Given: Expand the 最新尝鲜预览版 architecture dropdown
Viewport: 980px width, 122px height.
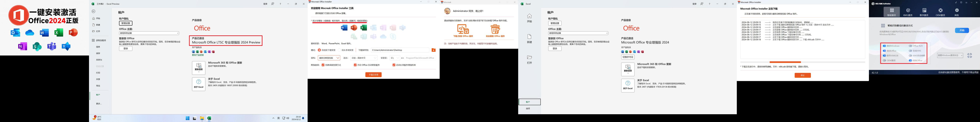Looking at the screenshot, I should click(x=329, y=58).
